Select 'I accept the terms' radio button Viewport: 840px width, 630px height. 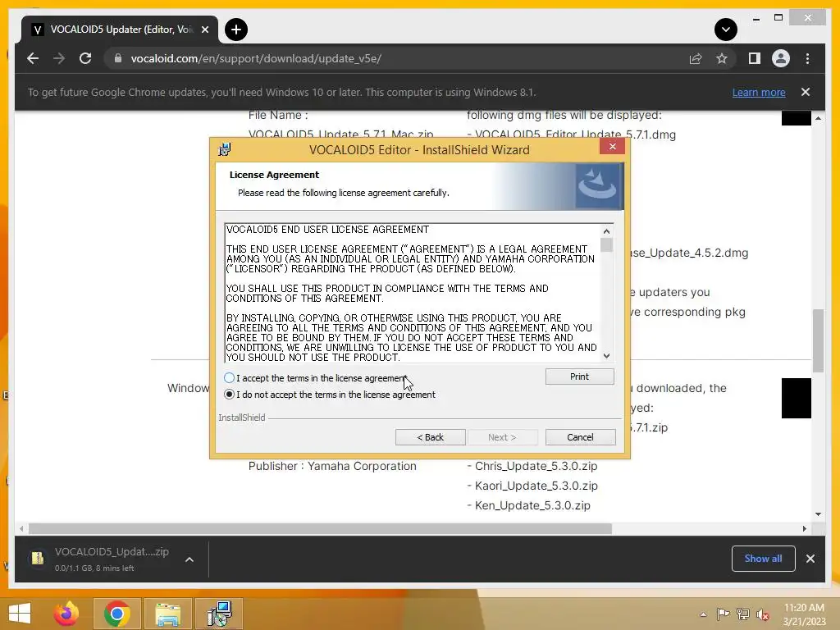click(x=230, y=378)
